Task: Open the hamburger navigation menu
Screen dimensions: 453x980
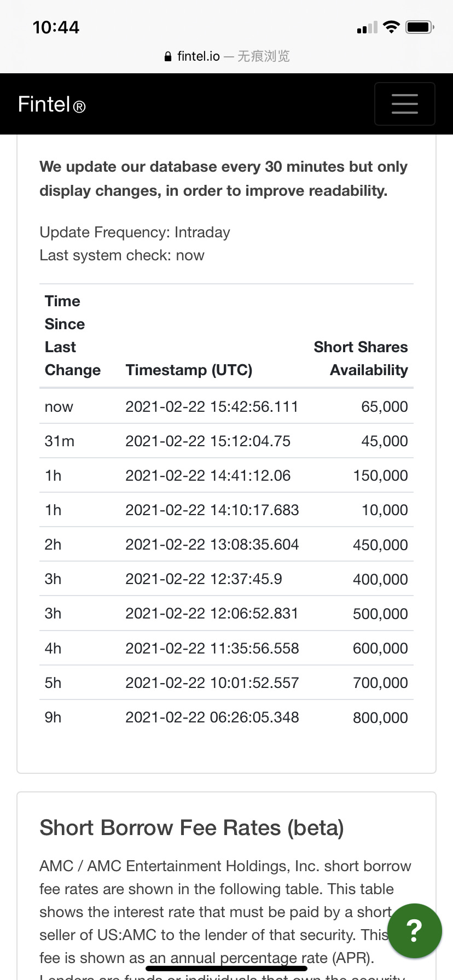Action: pyautogui.click(x=404, y=104)
